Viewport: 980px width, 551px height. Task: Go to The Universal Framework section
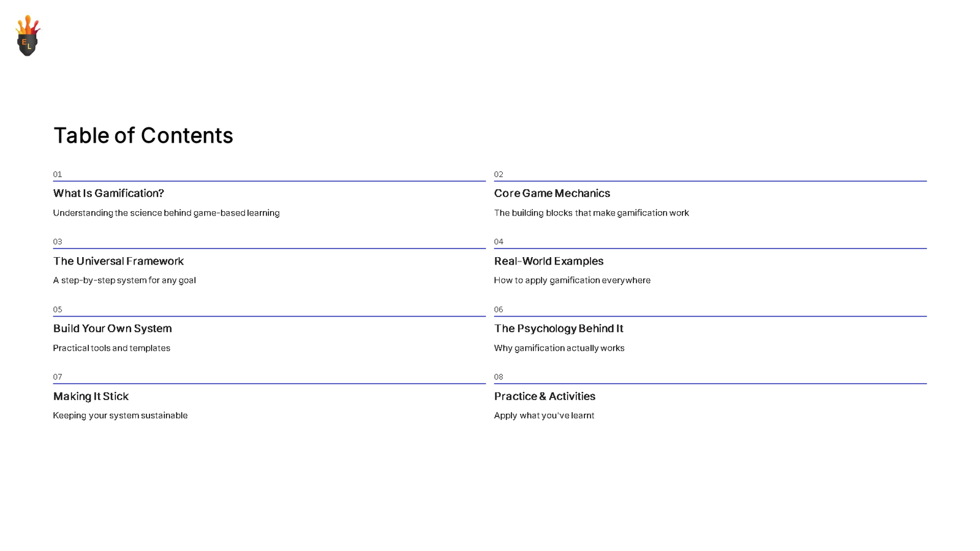click(118, 261)
